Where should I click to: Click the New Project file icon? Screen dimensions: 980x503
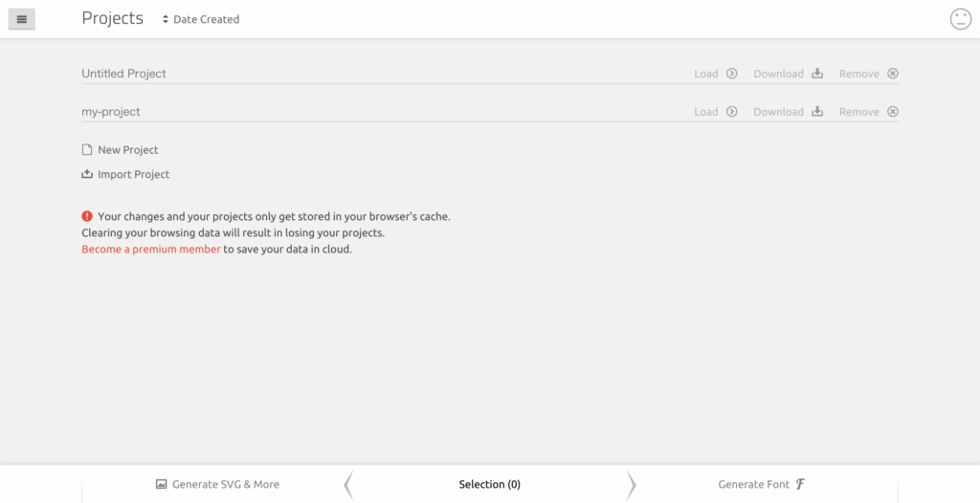point(87,150)
